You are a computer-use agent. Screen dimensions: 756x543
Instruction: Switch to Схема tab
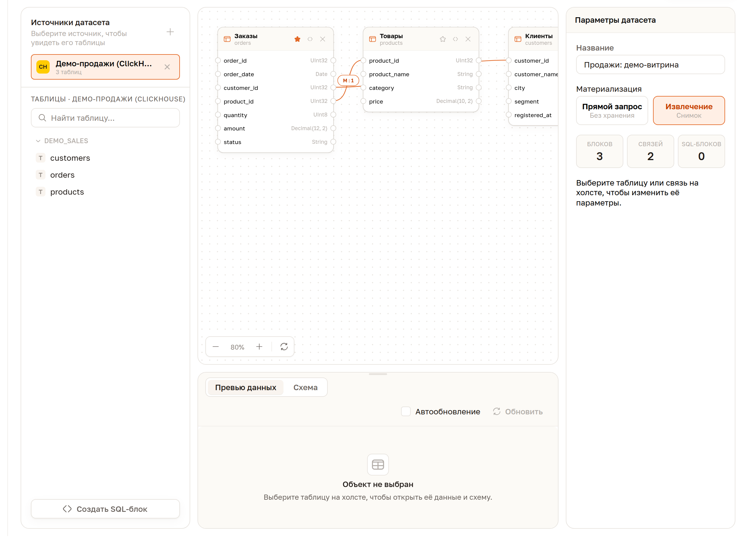click(305, 387)
